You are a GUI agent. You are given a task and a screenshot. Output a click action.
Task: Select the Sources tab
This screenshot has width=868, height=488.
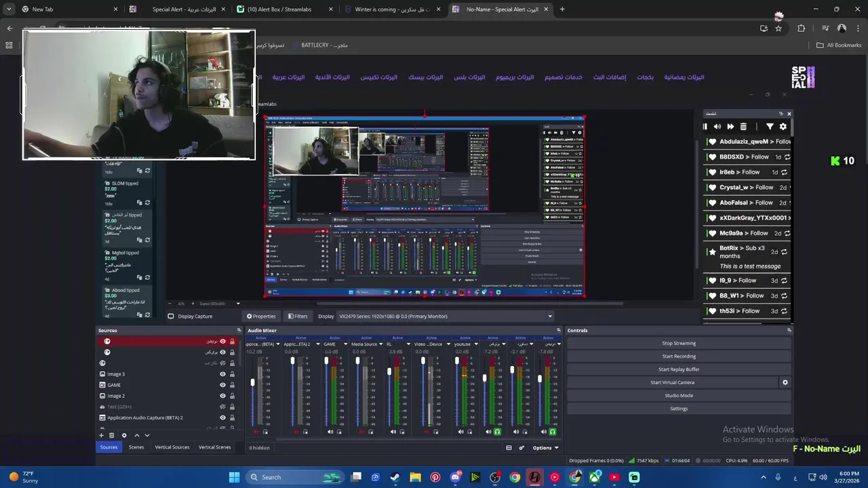(x=108, y=447)
